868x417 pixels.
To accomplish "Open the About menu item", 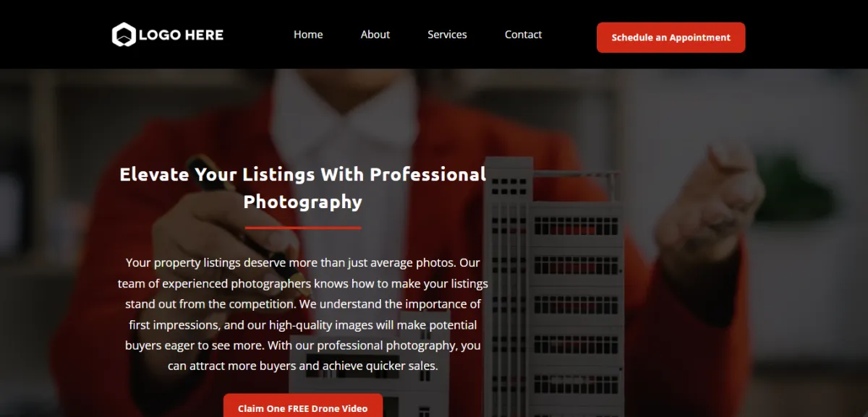I will click(375, 35).
